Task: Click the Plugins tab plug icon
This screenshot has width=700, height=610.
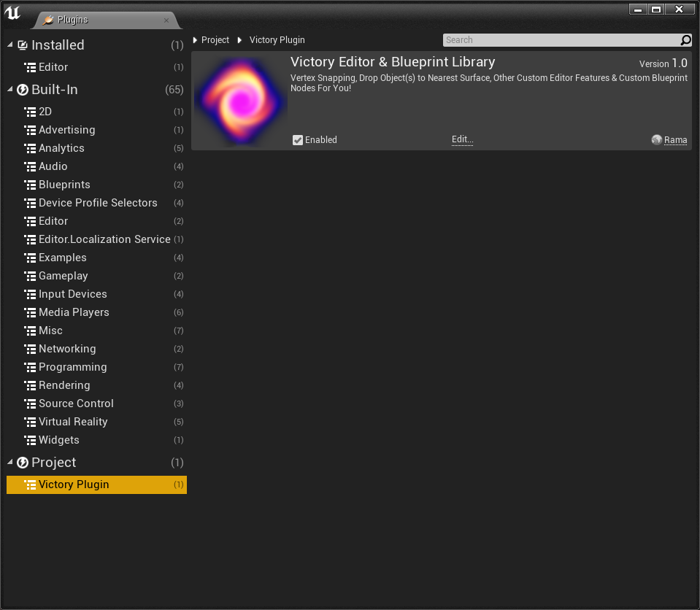Action: [48, 20]
